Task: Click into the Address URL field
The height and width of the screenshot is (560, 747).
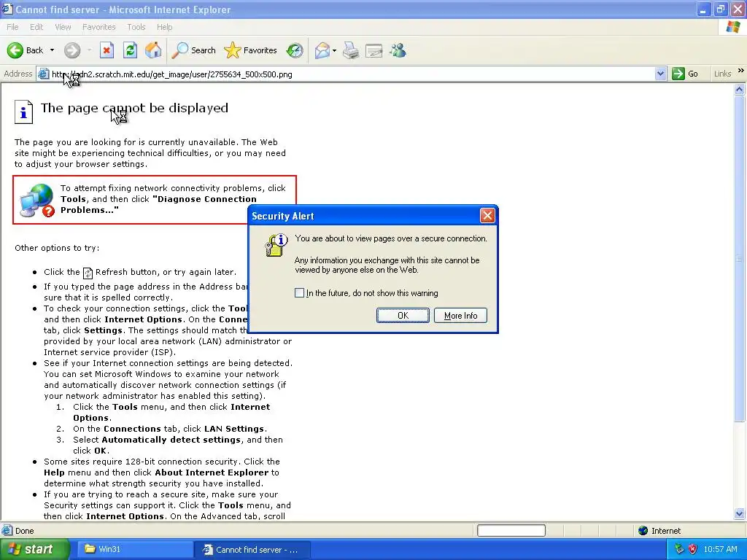Action: (352, 74)
